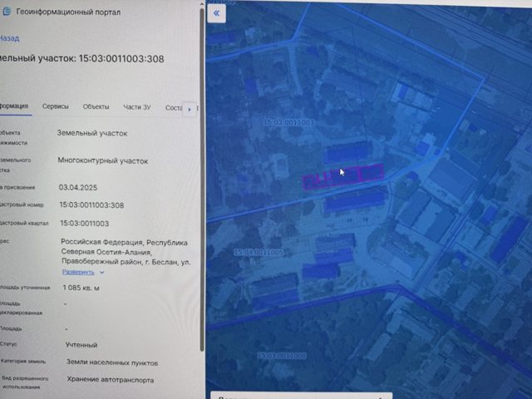Image resolution: width=532 pixels, height=399 pixels.
Task: Click map label 15:03:0011003
Action: tap(288, 122)
